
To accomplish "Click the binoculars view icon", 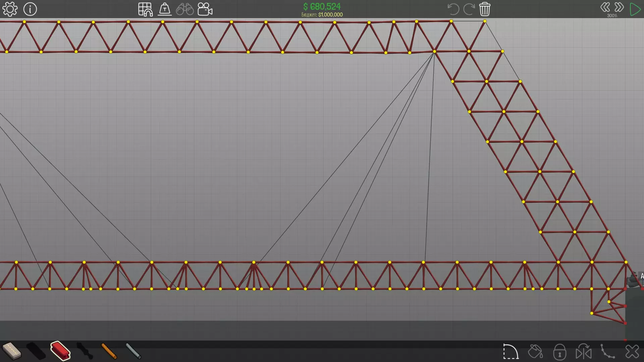I will (185, 9).
